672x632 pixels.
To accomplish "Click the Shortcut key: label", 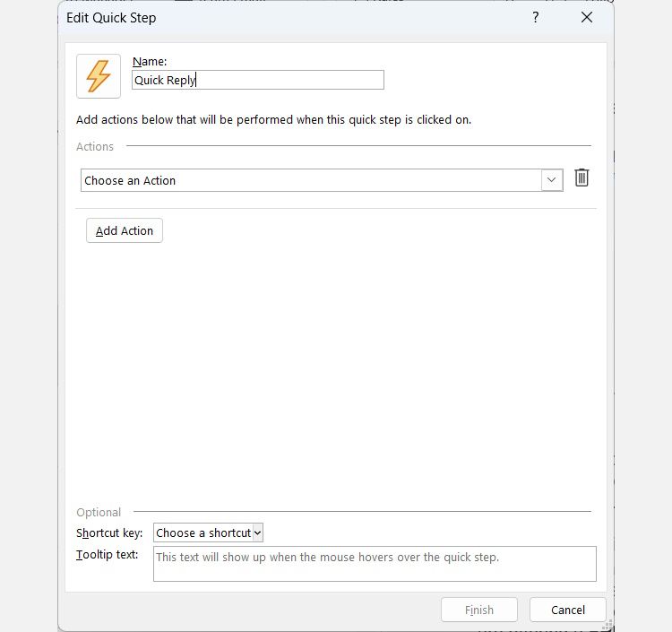I will (109, 532).
